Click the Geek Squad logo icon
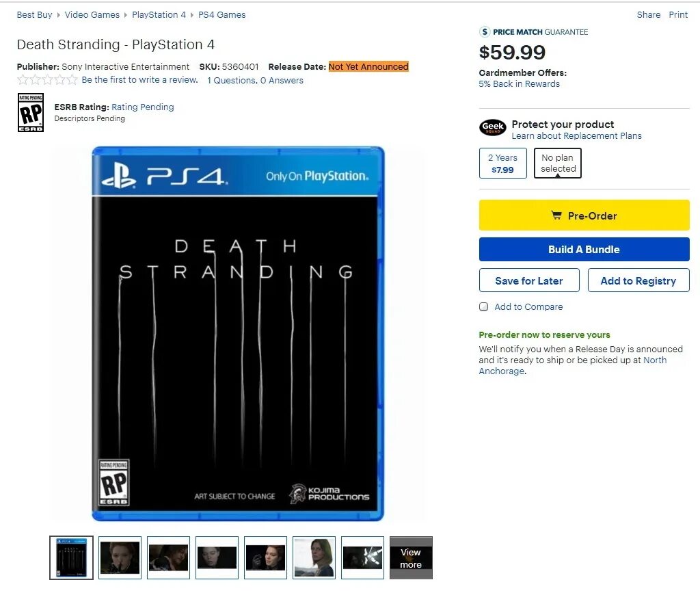This screenshot has height=593, width=700. 493,127
